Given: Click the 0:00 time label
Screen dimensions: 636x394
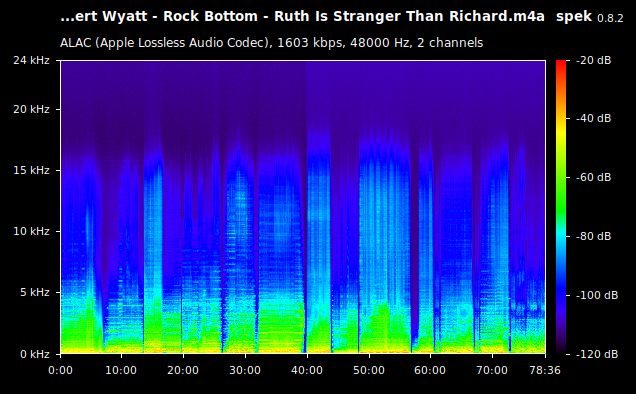Looking at the screenshot, I should (60, 370).
